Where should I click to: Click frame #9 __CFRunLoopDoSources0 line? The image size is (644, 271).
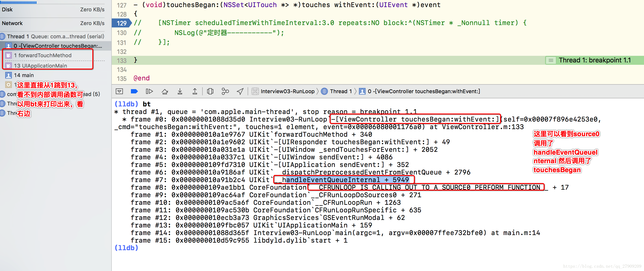pos(276,195)
